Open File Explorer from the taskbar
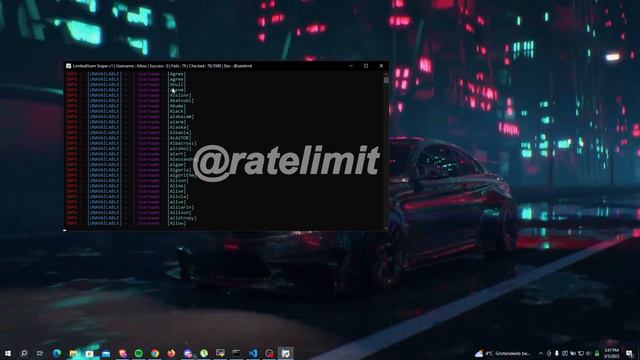Viewport: 640px width, 360px height. tap(73, 353)
